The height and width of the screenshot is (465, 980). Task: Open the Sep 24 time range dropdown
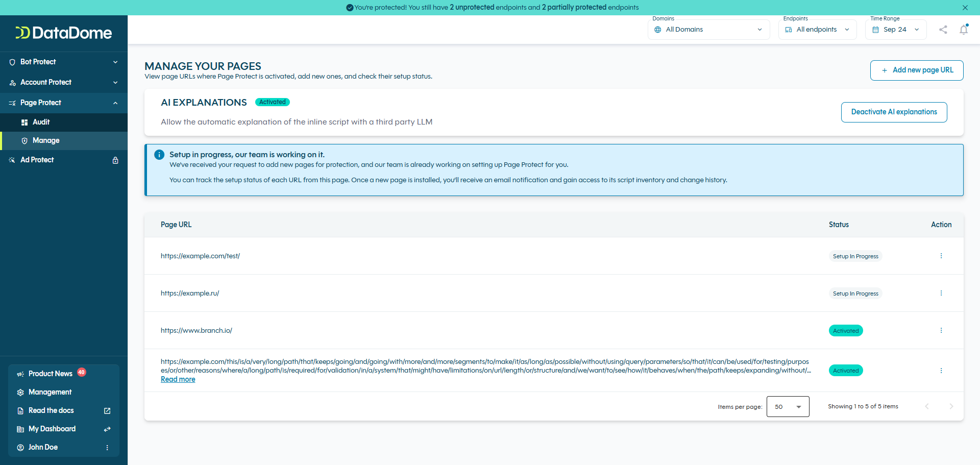click(896, 30)
